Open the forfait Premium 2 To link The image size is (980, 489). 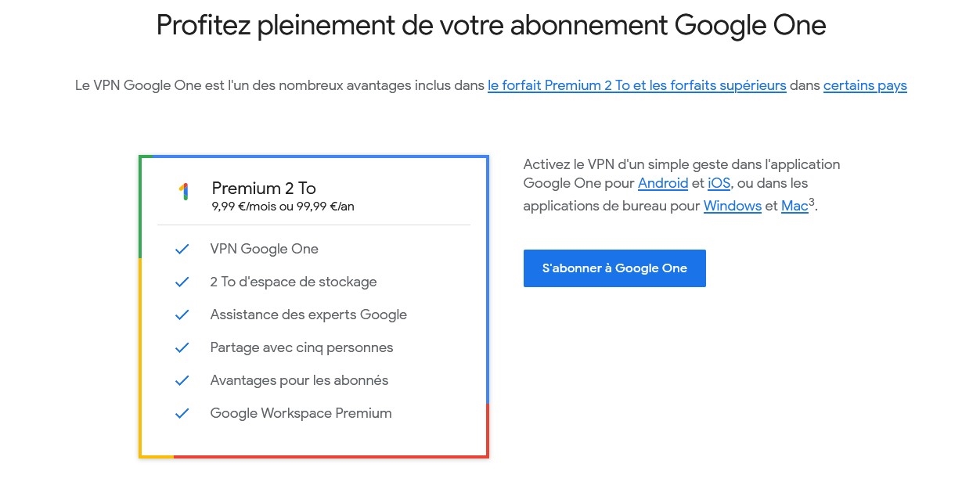tap(636, 85)
